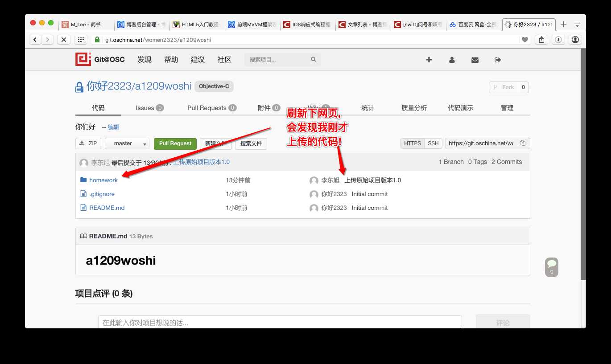Open 帮助 in the top navigation
611x364 pixels.
tap(171, 60)
